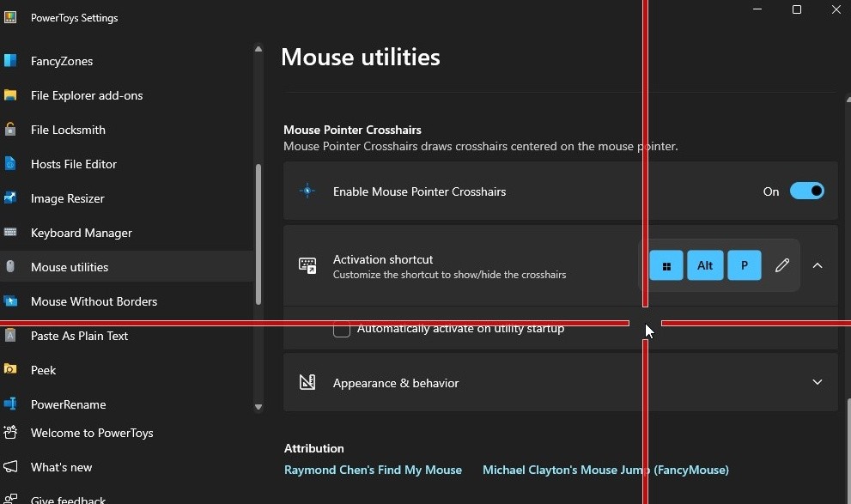Click the Paste As Plain Text icon
Image resolution: width=851 pixels, height=504 pixels.
pos(10,335)
